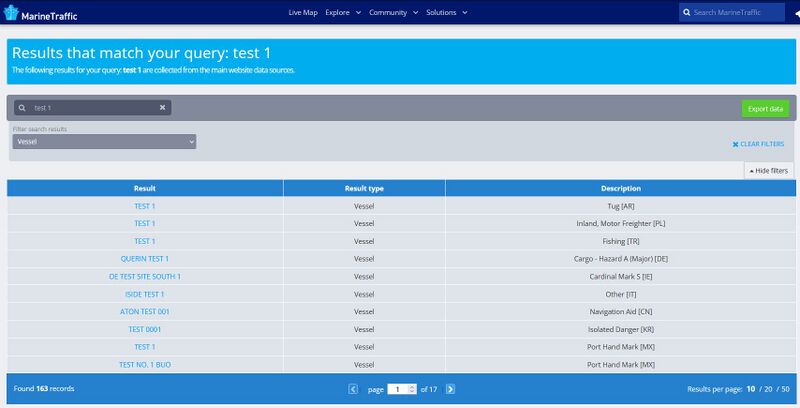This screenshot has width=800, height=408.
Task: Click the magnifier in top search bar
Action: 687,12
